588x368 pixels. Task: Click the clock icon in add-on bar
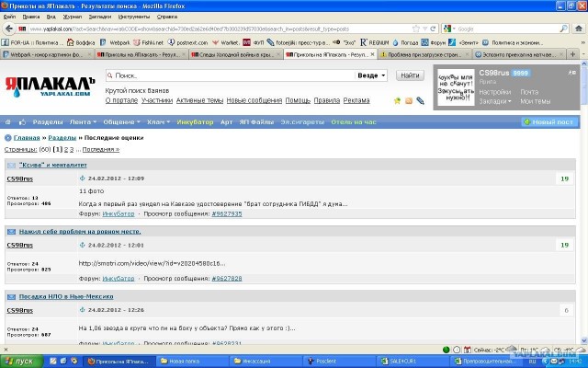(x=457, y=350)
